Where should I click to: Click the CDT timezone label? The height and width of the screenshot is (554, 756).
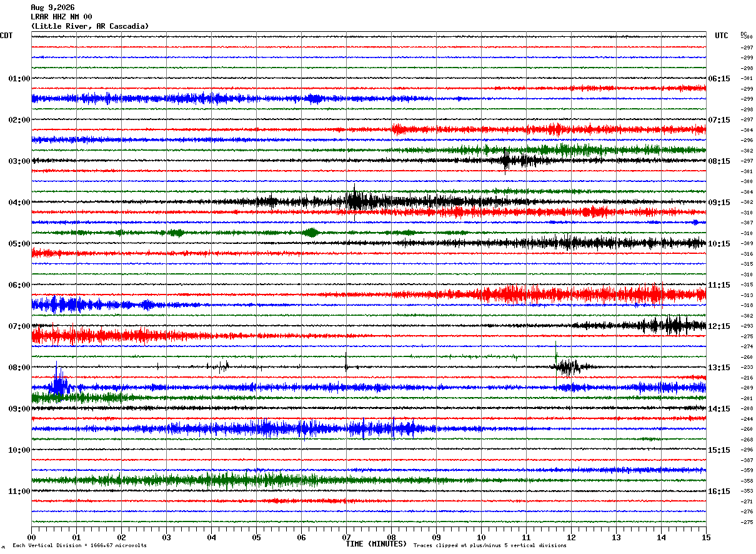tap(6, 36)
